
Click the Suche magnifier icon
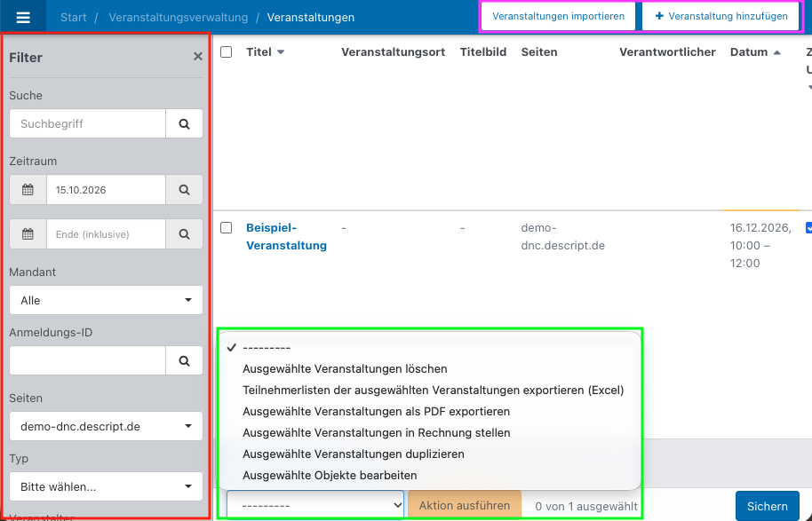point(185,123)
